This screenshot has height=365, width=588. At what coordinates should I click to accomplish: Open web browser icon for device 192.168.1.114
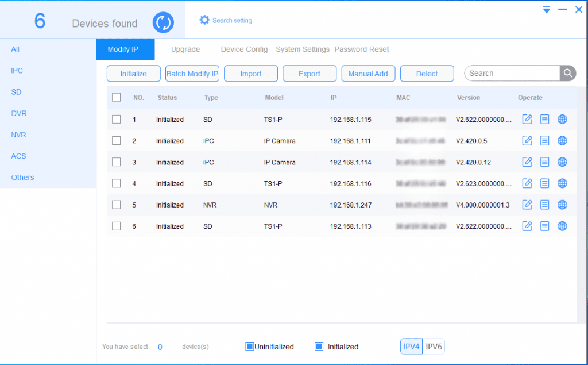pyautogui.click(x=563, y=162)
